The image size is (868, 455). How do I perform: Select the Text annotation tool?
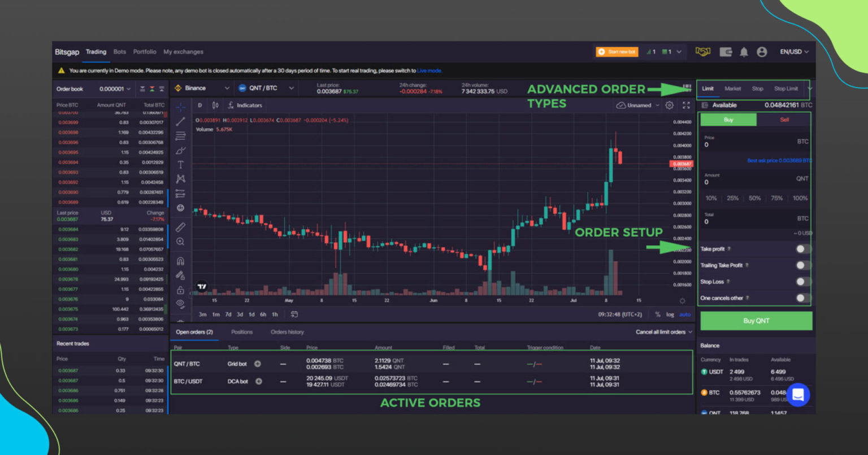point(181,164)
